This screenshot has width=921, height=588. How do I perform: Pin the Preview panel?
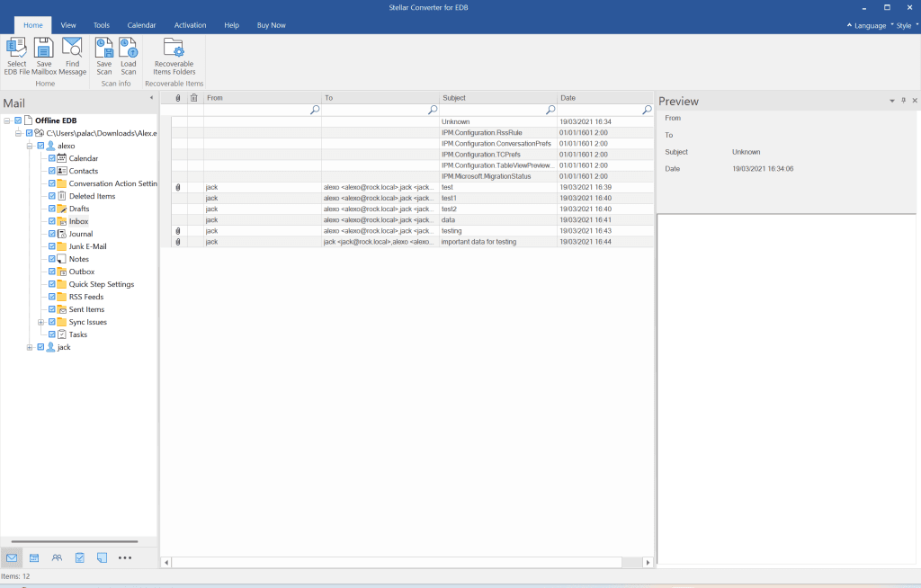tap(903, 101)
